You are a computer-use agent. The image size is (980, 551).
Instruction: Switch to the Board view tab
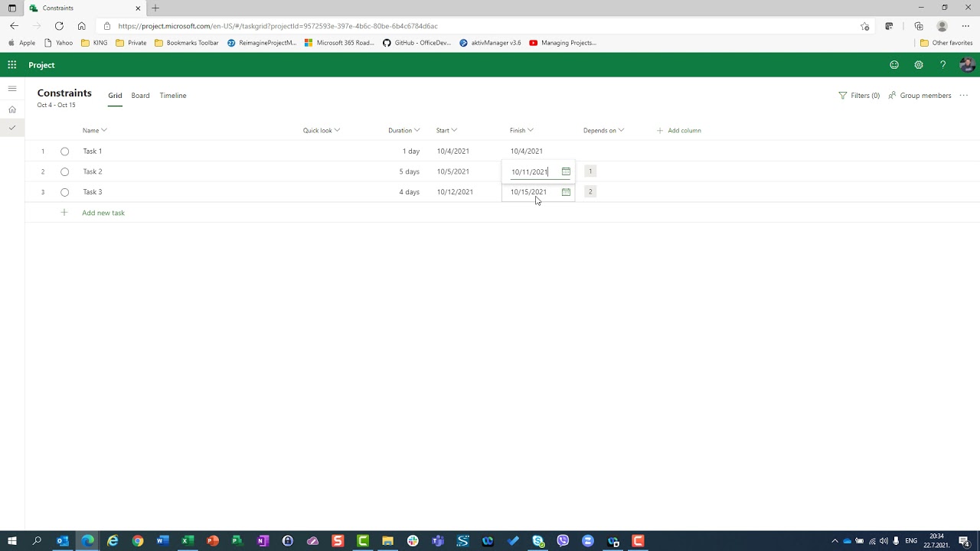point(140,96)
